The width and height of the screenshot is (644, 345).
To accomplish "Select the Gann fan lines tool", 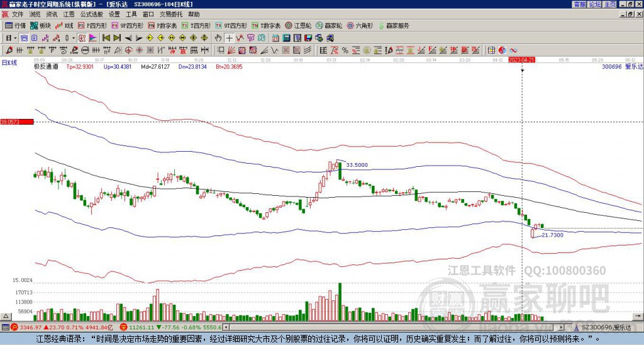I will 231,50.
